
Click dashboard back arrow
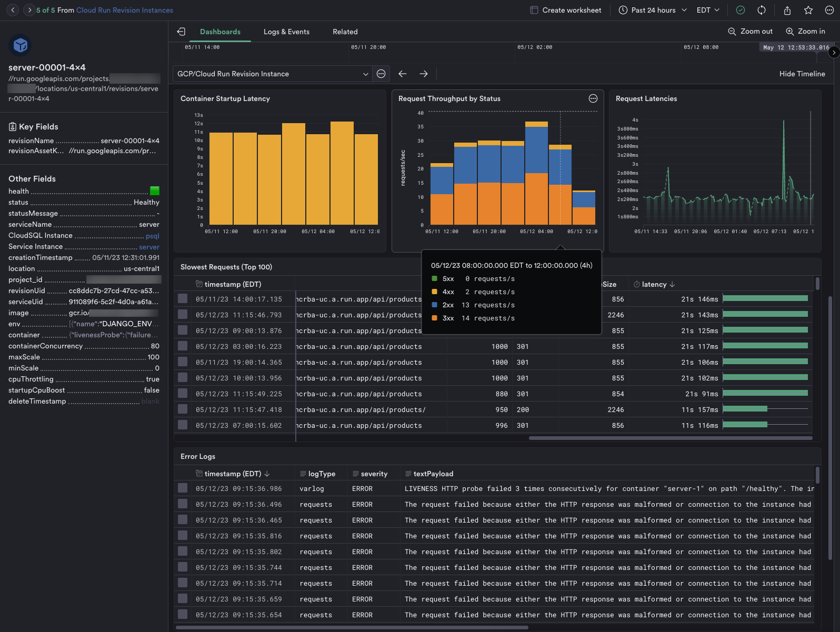point(403,74)
